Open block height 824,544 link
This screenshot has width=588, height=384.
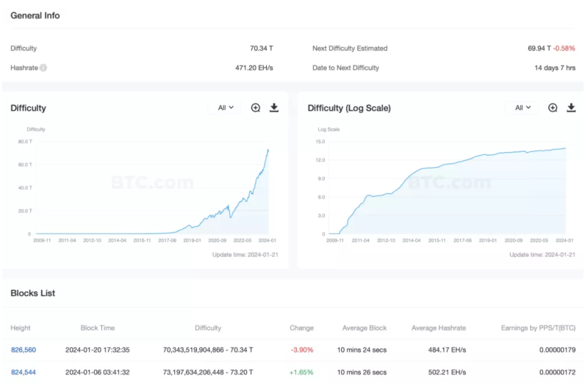(24, 372)
